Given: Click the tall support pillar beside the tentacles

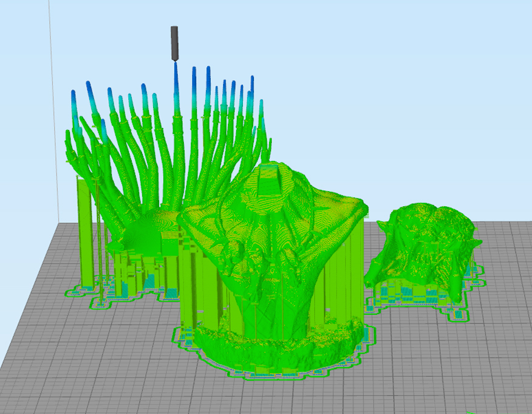Looking at the screenshot, I should [x=85, y=233].
